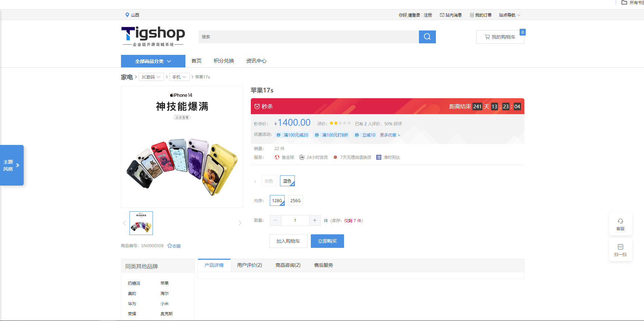Click the plus button to increase quantity
The image size is (644, 321).
(315, 220)
